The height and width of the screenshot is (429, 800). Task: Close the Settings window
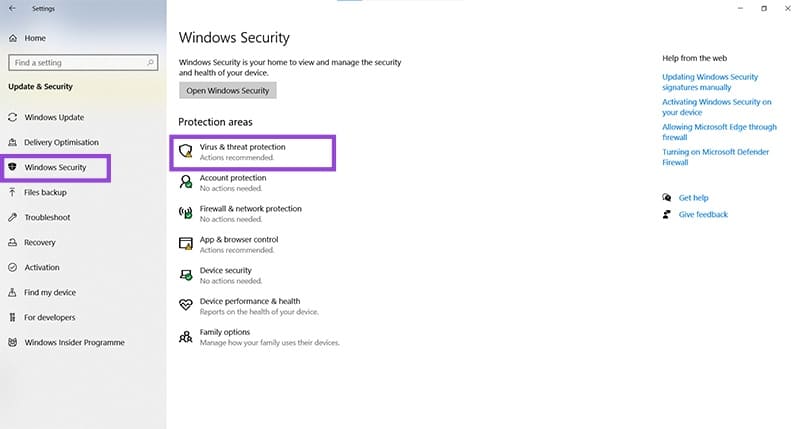788,8
